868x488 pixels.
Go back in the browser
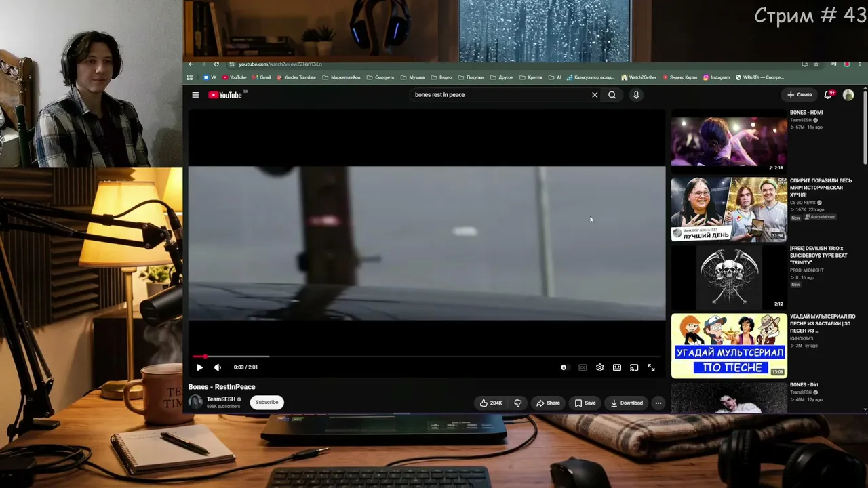[x=191, y=64]
